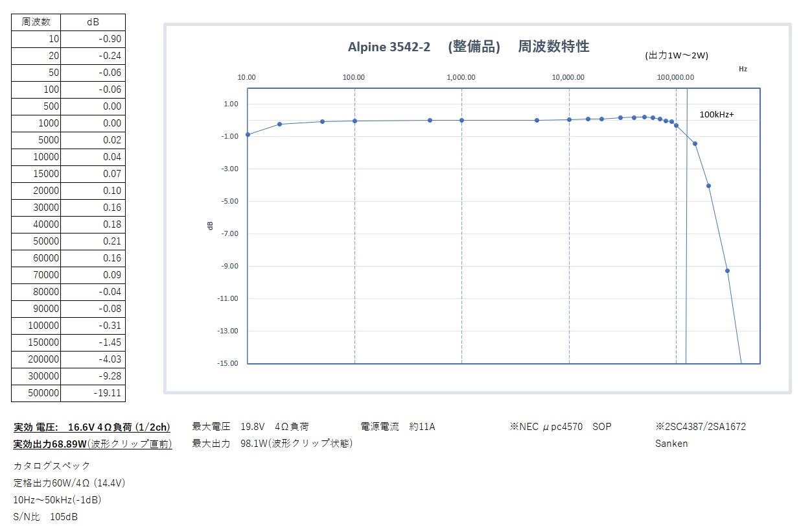
Task: Select the "最大電圧 19.8V 4Ω負荷" text
Action: point(250,427)
